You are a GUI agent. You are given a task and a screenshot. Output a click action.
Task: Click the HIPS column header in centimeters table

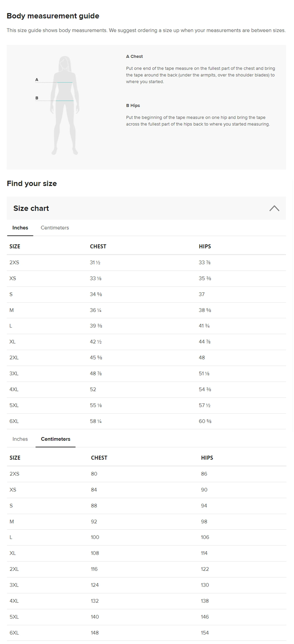point(207,458)
